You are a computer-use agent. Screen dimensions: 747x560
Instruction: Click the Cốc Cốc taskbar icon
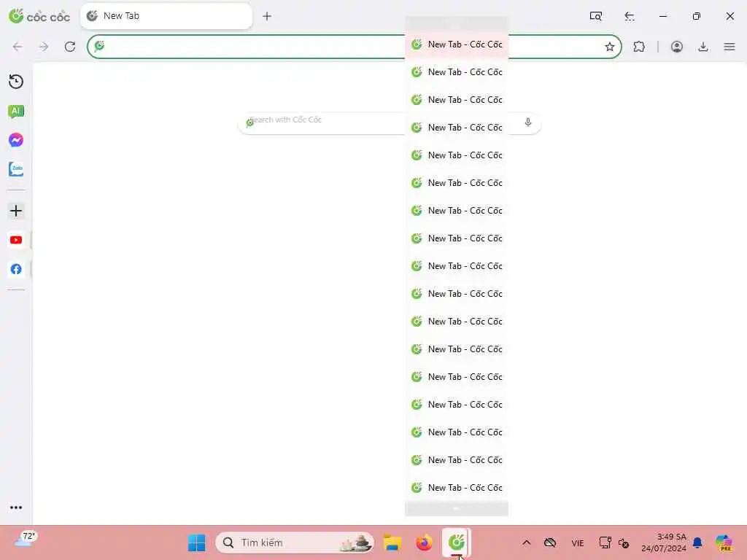(456, 542)
